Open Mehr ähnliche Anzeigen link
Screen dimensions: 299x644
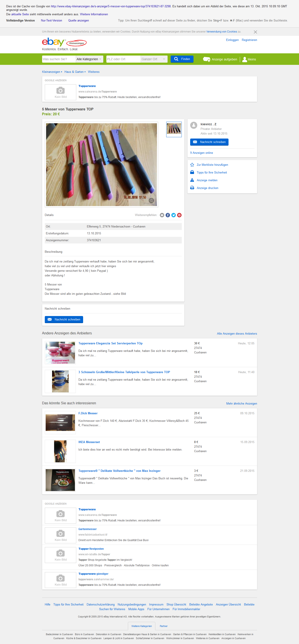tap(242, 403)
